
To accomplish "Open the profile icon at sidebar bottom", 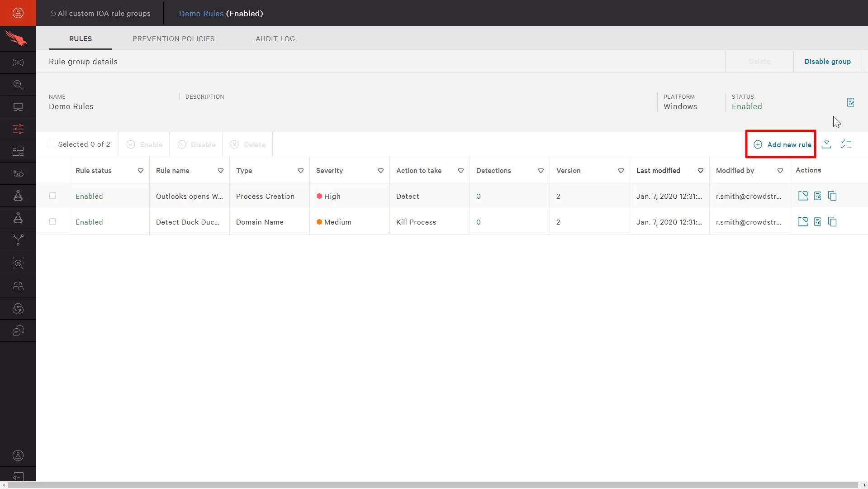I will click(18, 455).
